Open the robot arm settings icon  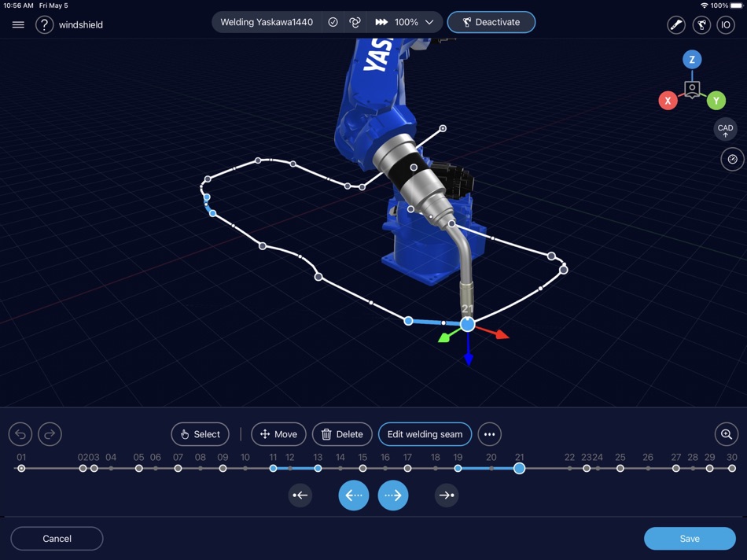tap(701, 25)
